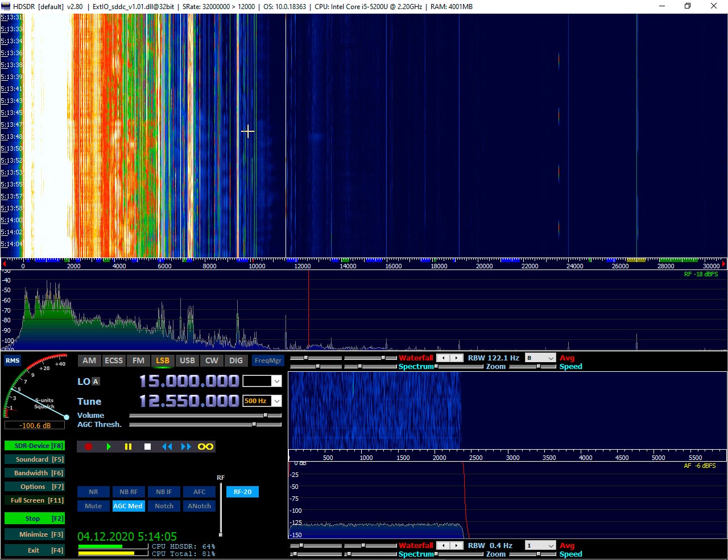
Task: Click the RMS meter mode button
Action: click(x=13, y=360)
